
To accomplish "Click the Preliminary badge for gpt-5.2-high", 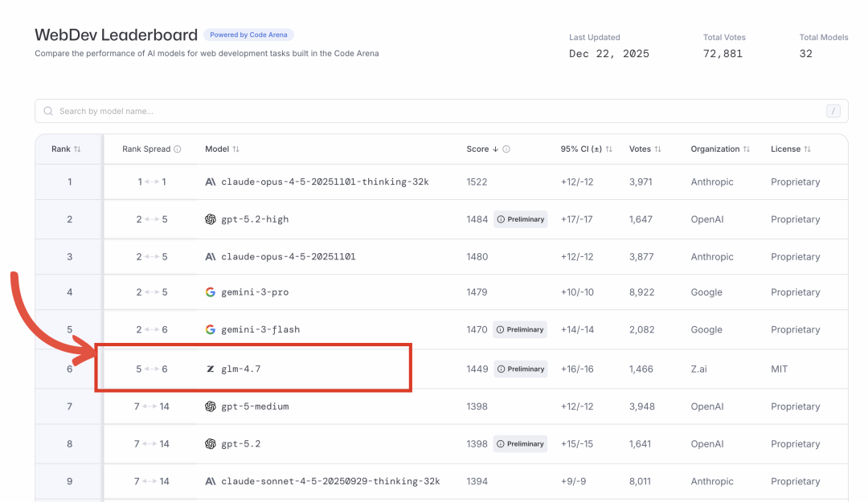I will point(520,219).
